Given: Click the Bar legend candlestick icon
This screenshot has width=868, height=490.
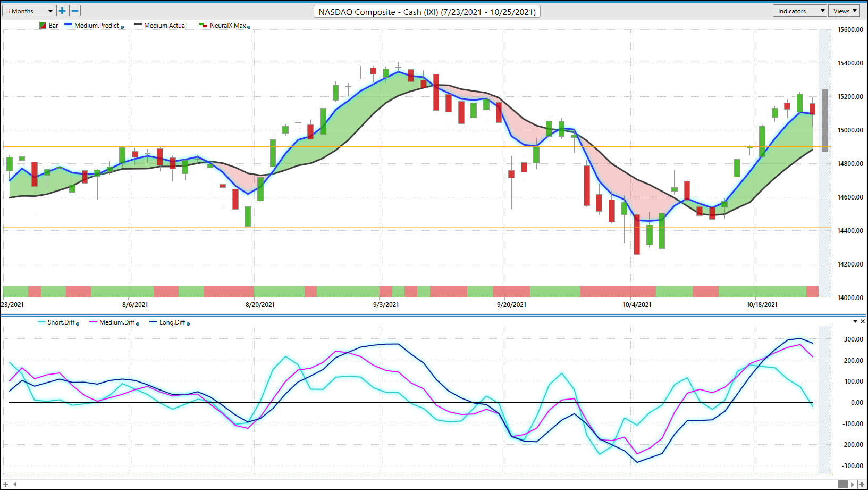Looking at the screenshot, I should pos(43,26).
